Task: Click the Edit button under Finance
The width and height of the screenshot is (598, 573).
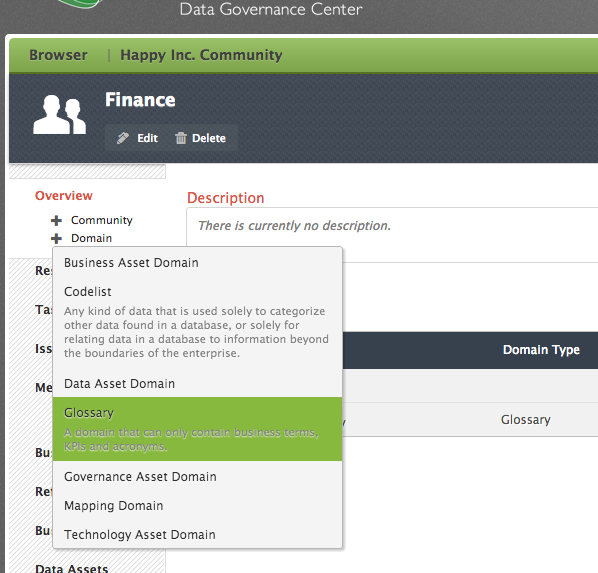Action: click(x=137, y=138)
